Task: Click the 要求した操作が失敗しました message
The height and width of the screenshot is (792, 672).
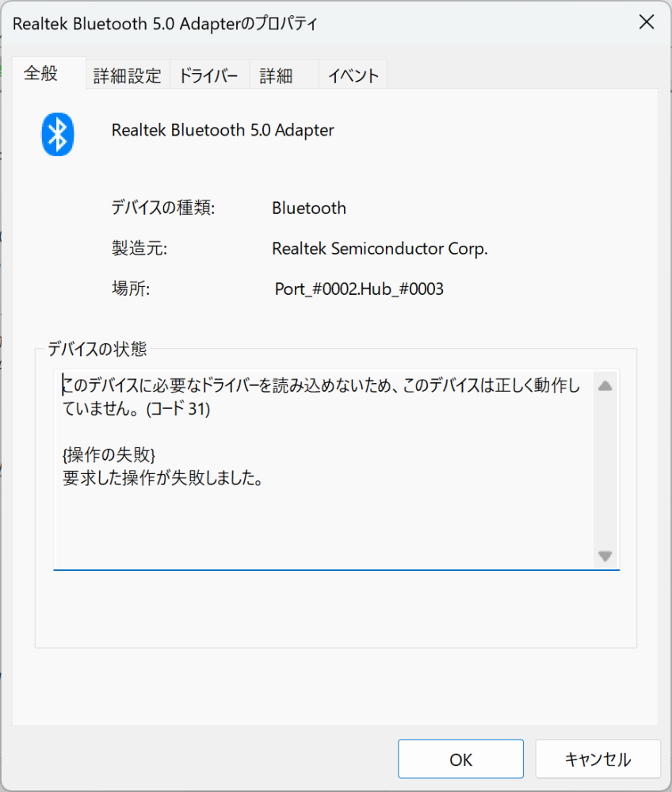Action: (x=162, y=478)
